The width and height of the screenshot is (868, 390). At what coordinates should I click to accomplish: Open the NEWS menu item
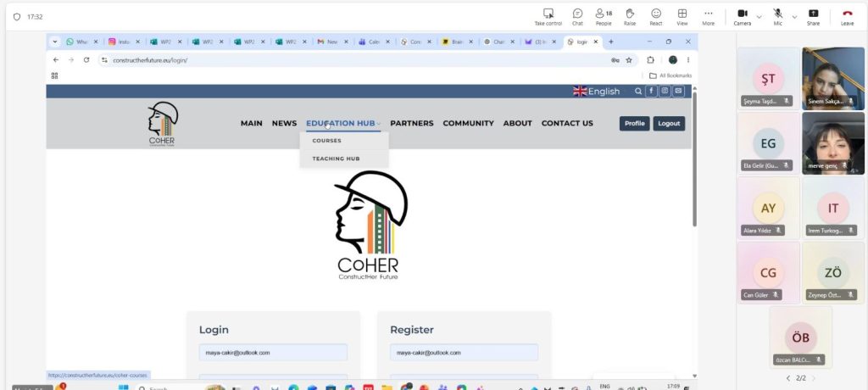coord(284,124)
